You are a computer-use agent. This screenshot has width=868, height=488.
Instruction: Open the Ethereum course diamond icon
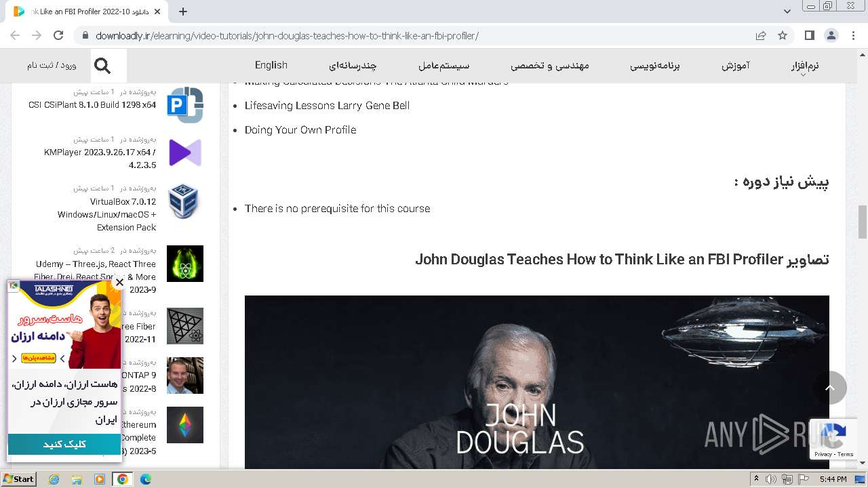(185, 425)
